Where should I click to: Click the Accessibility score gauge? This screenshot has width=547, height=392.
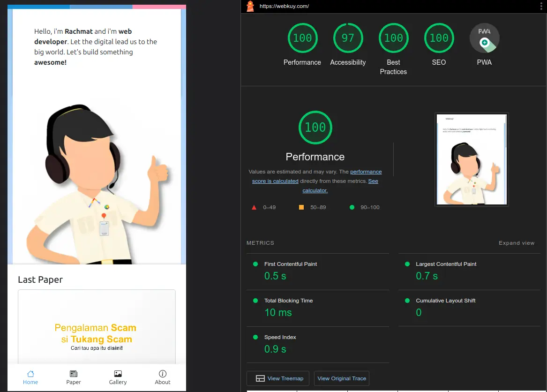pos(348,38)
